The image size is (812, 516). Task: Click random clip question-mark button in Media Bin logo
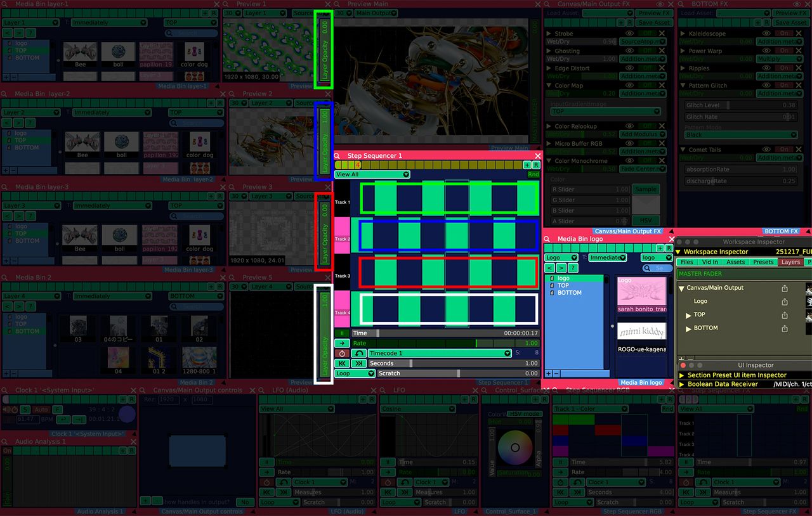(573, 268)
